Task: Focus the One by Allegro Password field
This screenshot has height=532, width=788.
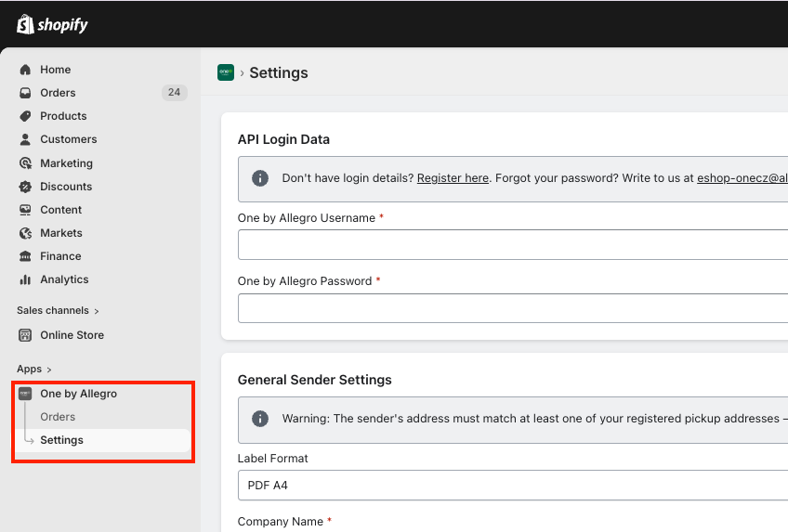Action: (x=513, y=308)
